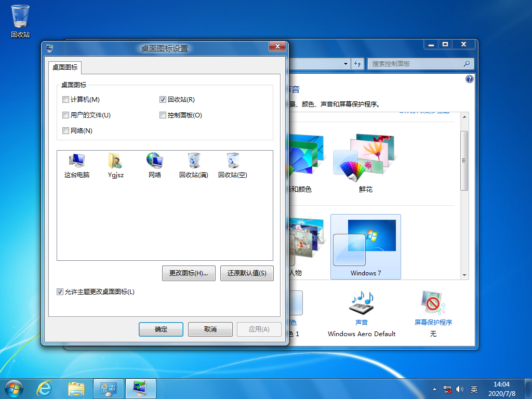
Task: Select the Ygjsz user folder icon
Action: coord(116,165)
